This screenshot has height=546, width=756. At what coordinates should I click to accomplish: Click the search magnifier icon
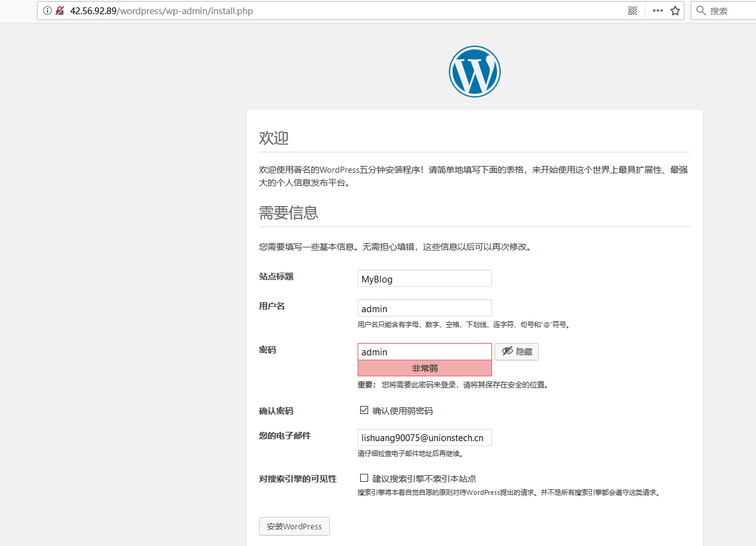[x=701, y=10]
